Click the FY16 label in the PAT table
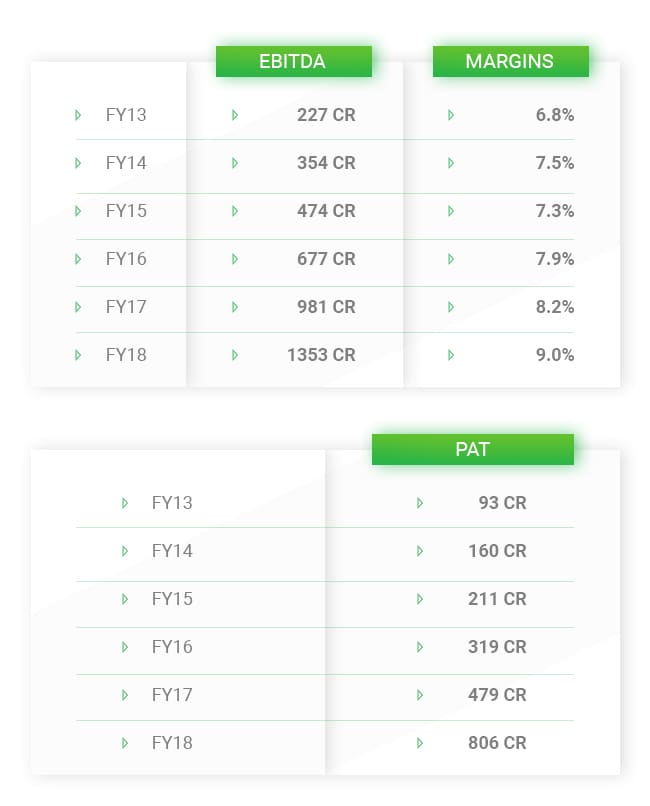Viewport: 650px width, 806px height. tap(172, 647)
